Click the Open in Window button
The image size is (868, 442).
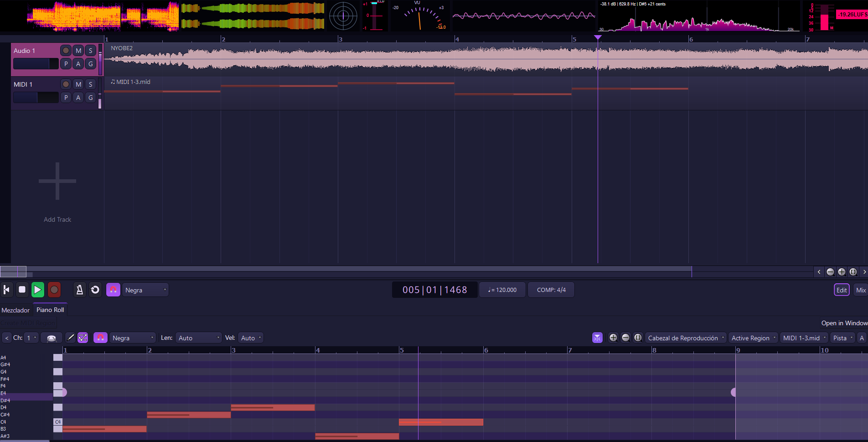click(x=844, y=323)
